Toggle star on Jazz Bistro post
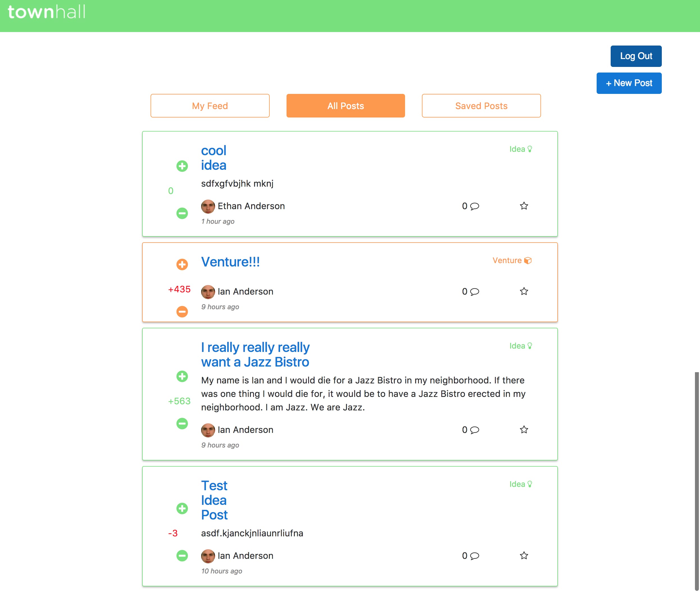700x592 pixels. [524, 430]
